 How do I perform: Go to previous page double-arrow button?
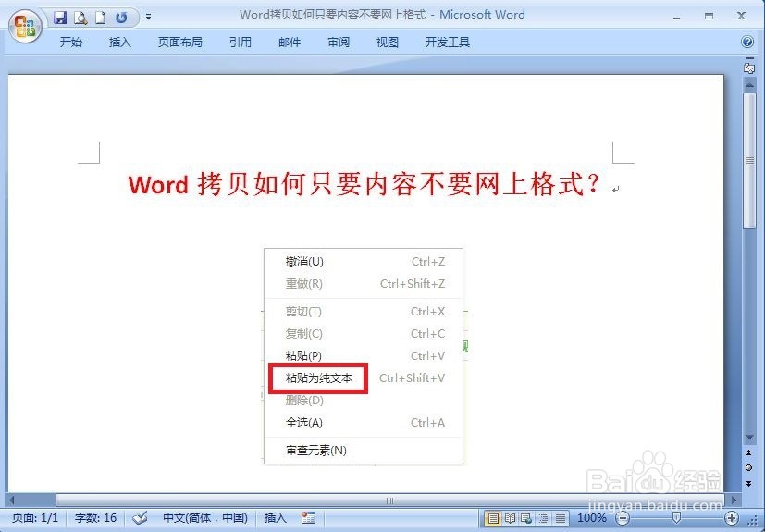click(x=749, y=453)
